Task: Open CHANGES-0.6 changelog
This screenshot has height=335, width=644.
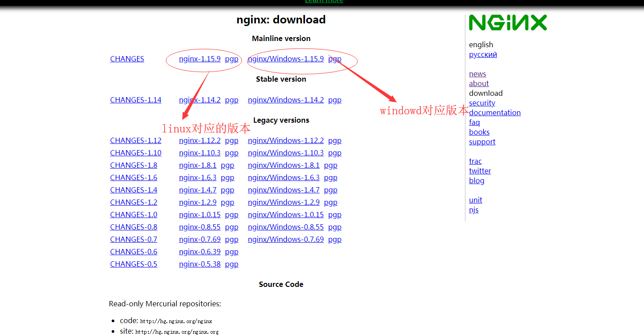Action: click(134, 252)
